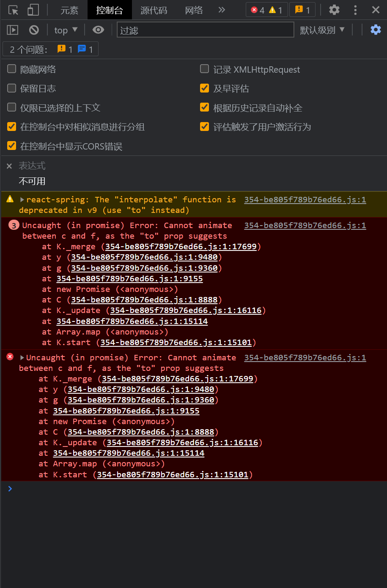Viewport: 387px width, 588px height.
Task: Click the red error icon of second error
Action: pyautogui.click(x=10, y=357)
